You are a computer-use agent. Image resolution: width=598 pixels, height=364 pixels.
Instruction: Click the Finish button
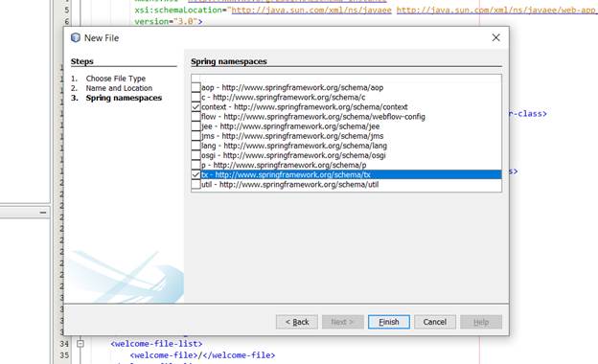389,322
